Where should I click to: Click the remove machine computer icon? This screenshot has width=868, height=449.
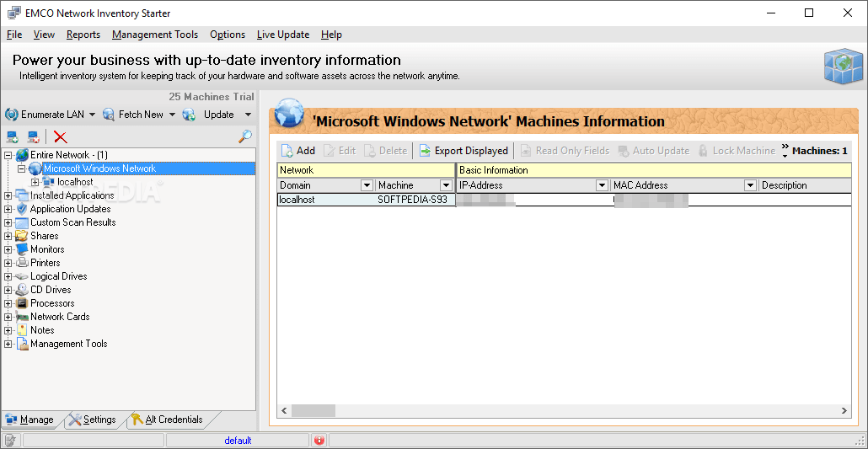pyautogui.click(x=33, y=136)
